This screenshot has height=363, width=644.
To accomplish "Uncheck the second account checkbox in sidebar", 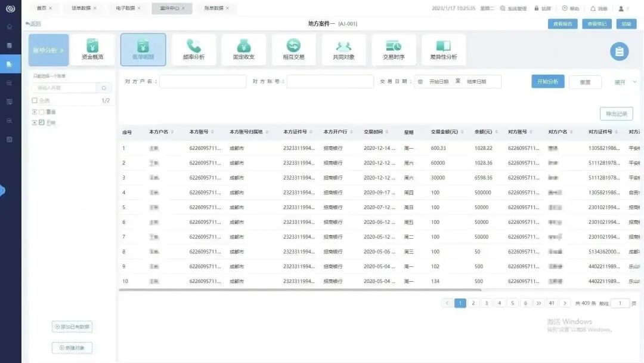I will click(x=41, y=122).
